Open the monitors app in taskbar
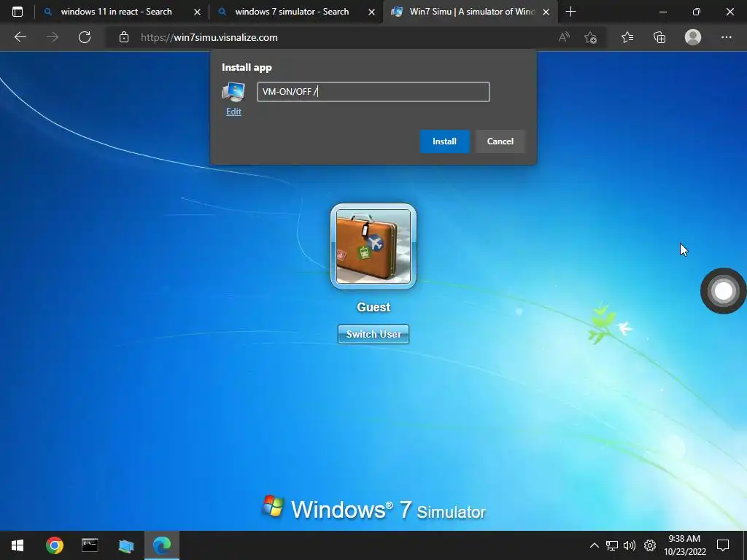 pyautogui.click(x=125, y=545)
